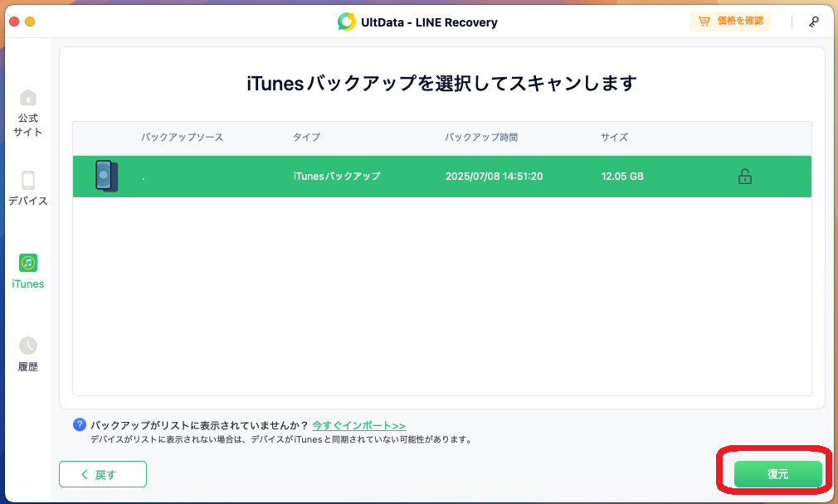
Task: Click the バックアップ時間 column header
Action: pyautogui.click(x=481, y=138)
